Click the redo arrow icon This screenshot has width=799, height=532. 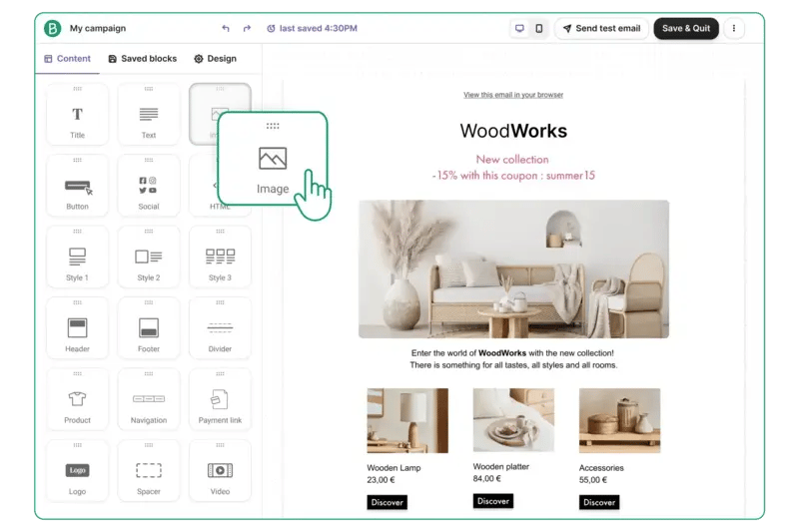pos(247,29)
